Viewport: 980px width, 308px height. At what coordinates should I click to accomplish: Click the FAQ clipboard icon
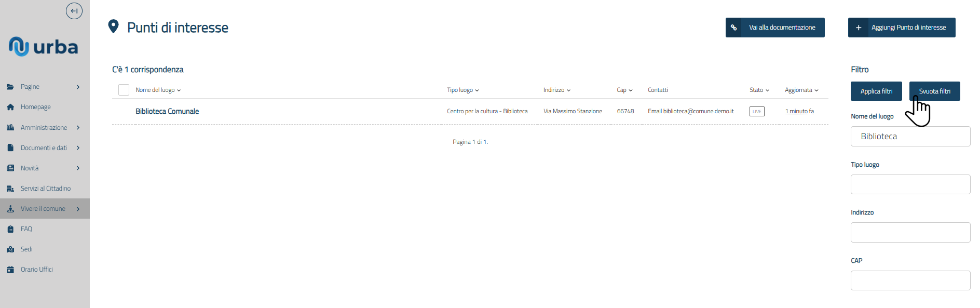(10, 229)
